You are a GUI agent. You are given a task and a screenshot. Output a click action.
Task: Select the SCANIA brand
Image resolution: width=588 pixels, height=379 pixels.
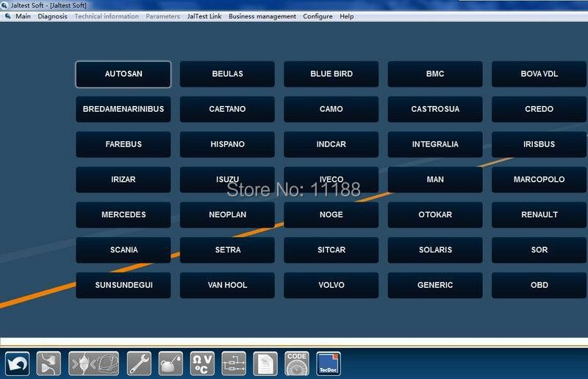pos(123,249)
